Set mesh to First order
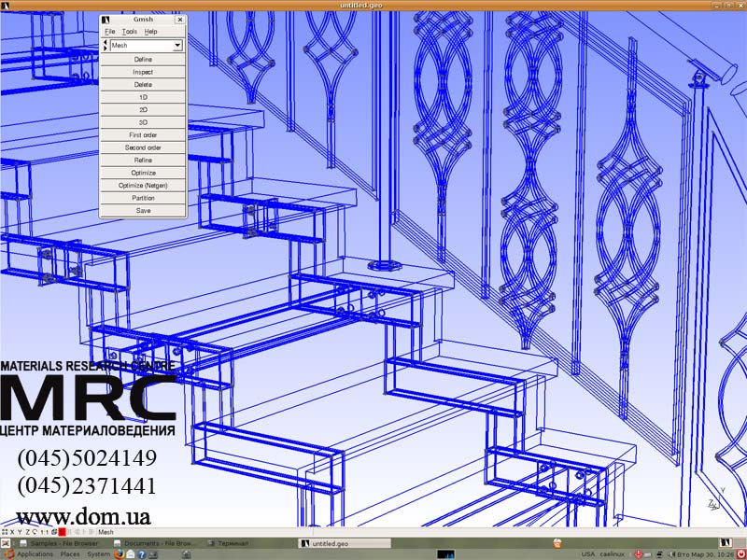This screenshot has width=747, height=560. click(x=143, y=135)
